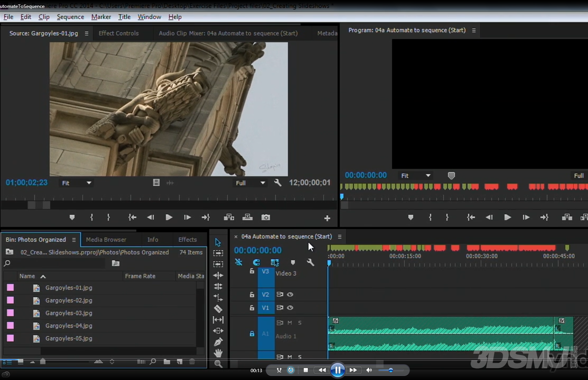This screenshot has height=380, width=588.
Task: Select the Selection arrow tool
Action: click(218, 242)
